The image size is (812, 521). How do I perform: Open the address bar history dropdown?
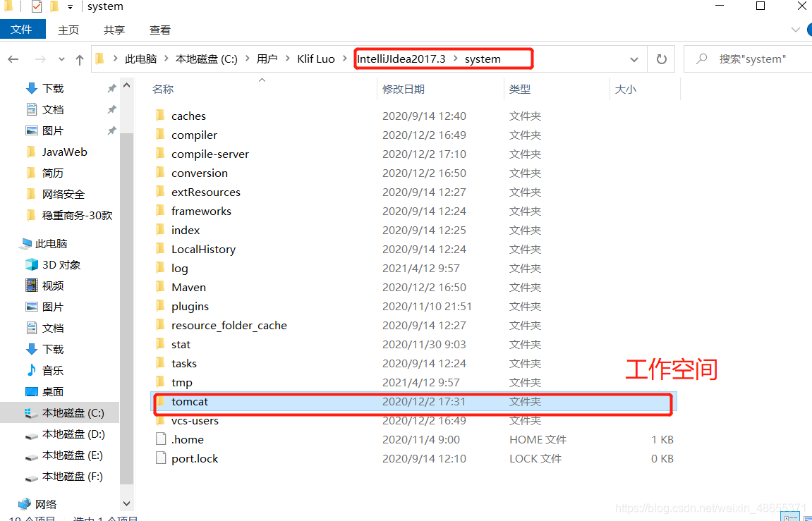(634, 59)
